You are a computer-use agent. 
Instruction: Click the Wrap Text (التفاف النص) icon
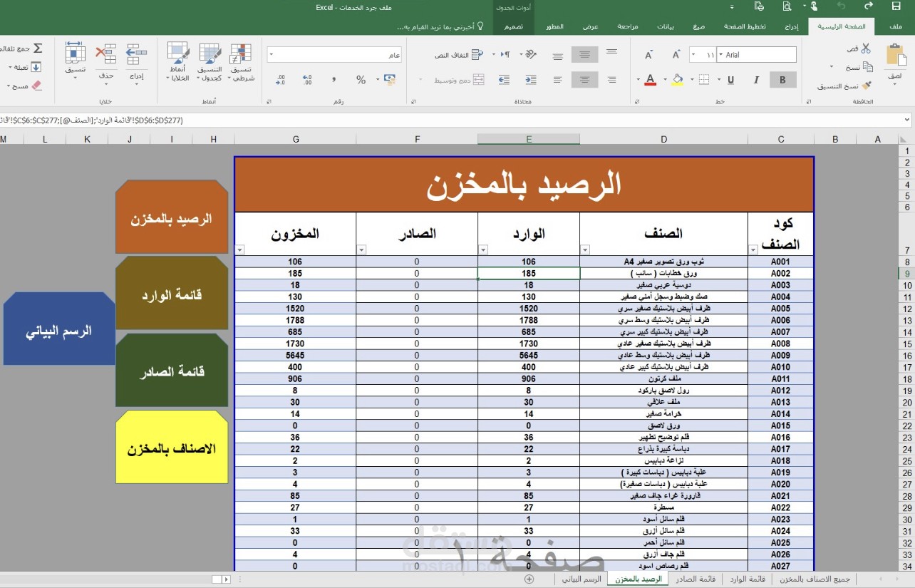click(477, 55)
